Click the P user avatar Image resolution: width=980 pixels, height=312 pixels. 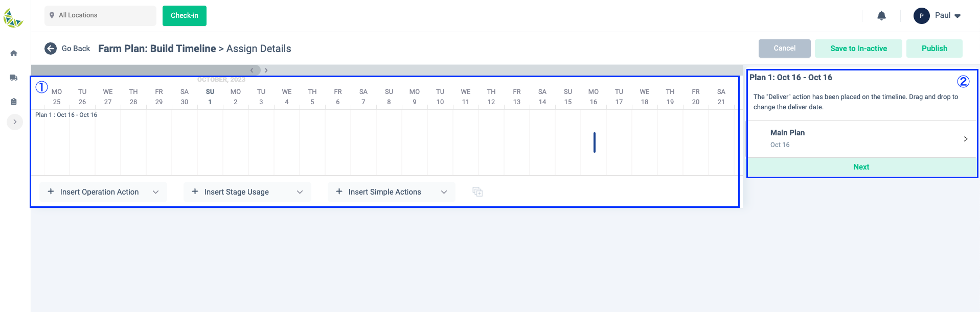[922, 16]
